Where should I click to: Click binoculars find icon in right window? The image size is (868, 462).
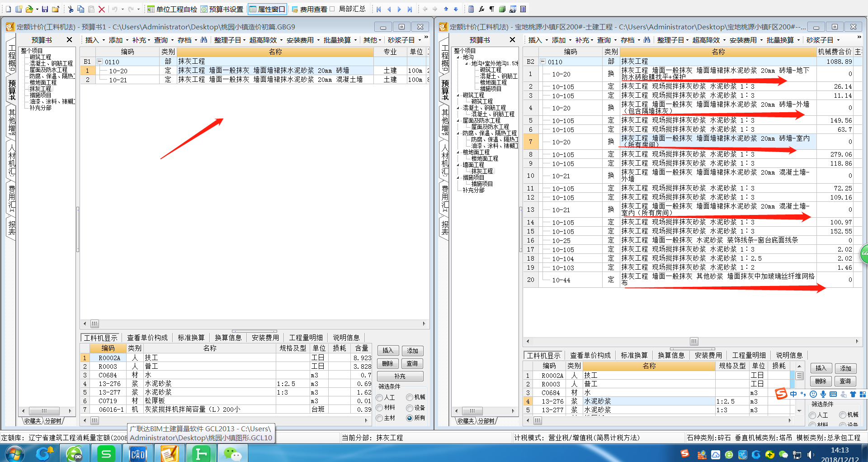click(x=647, y=40)
